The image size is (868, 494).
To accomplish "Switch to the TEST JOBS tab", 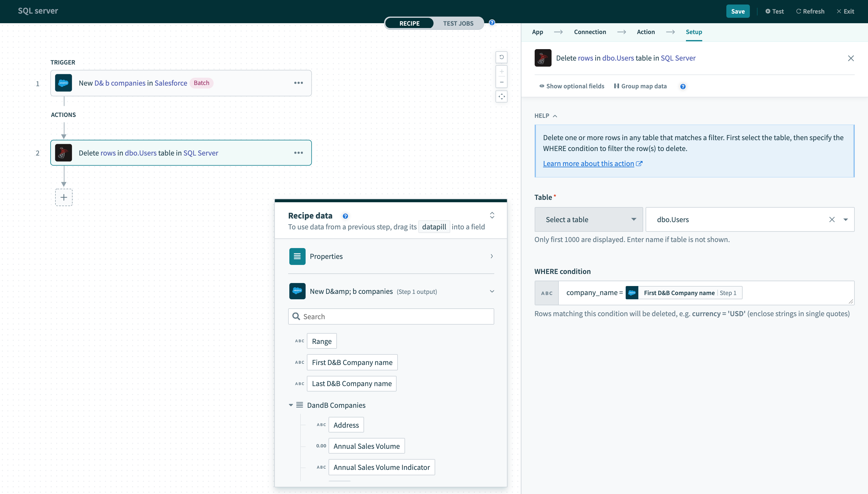I will pyautogui.click(x=458, y=23).
